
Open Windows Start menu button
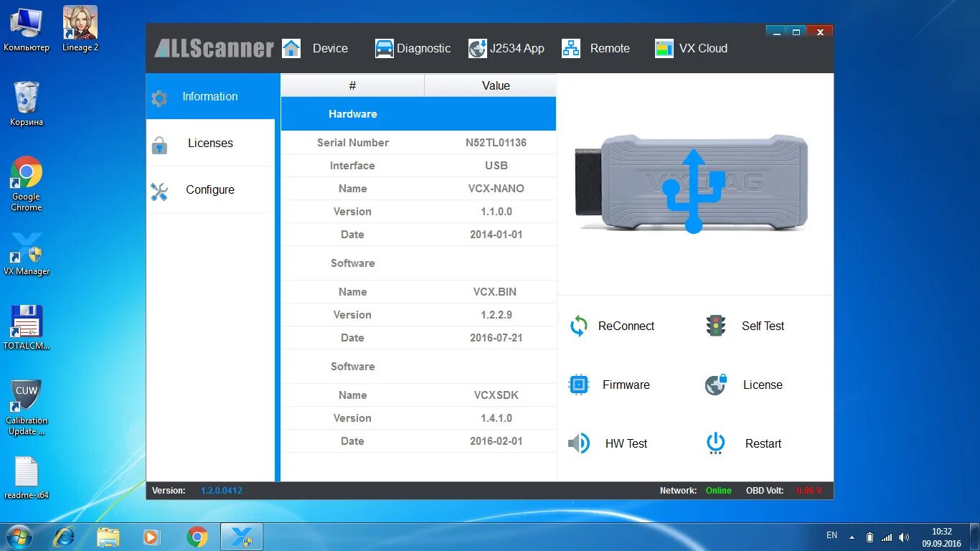19,537
